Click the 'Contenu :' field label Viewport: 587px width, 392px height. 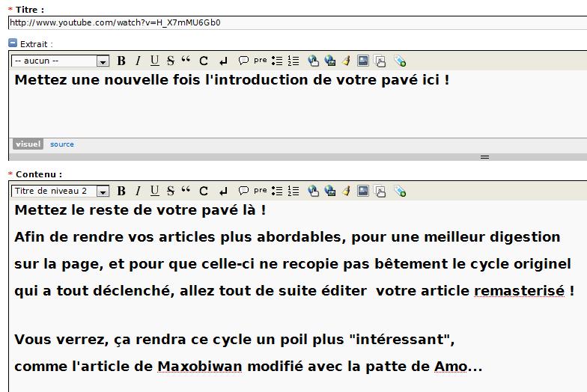(x=39, y=174)
